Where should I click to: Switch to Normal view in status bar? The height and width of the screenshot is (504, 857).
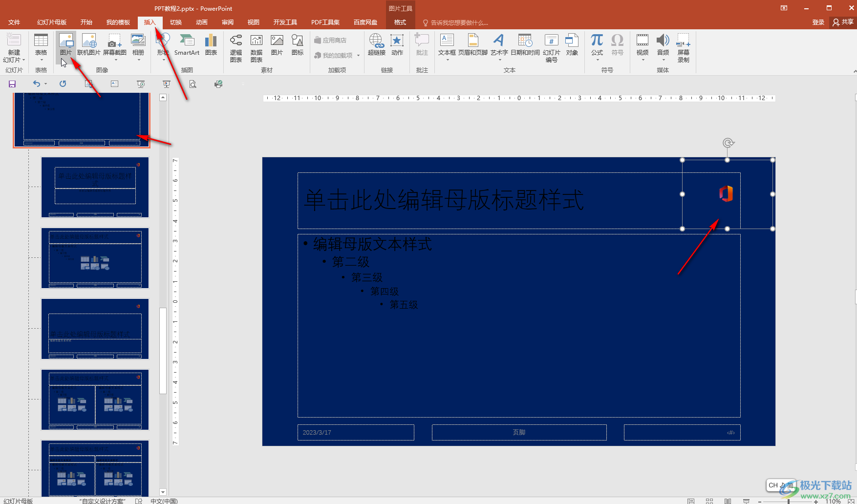pos(691,501)
